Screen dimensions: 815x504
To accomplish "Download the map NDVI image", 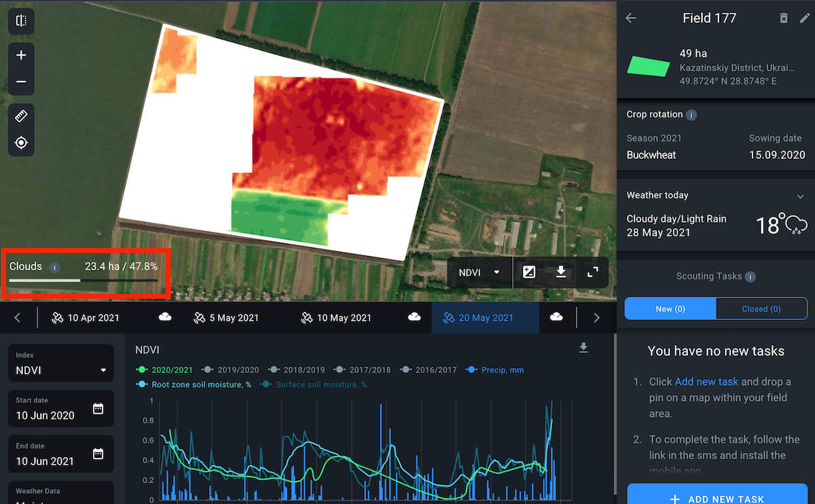I will (x=561, y=272).
